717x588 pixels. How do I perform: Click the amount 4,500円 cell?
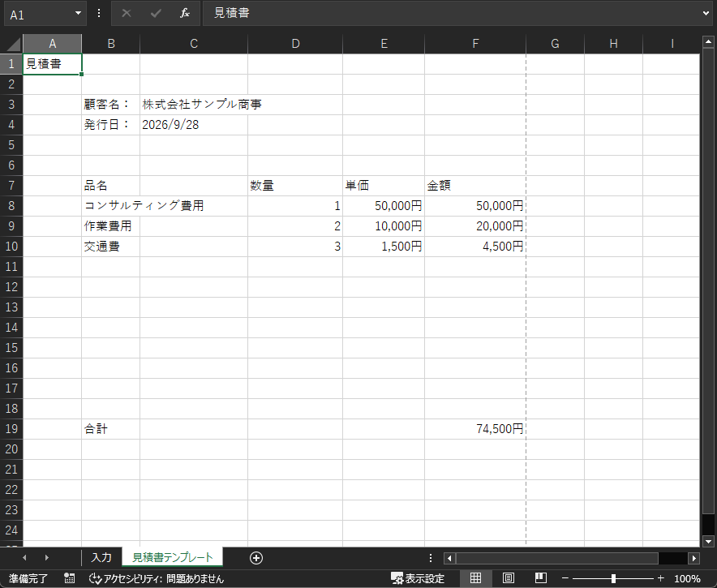tap(475, 247)
